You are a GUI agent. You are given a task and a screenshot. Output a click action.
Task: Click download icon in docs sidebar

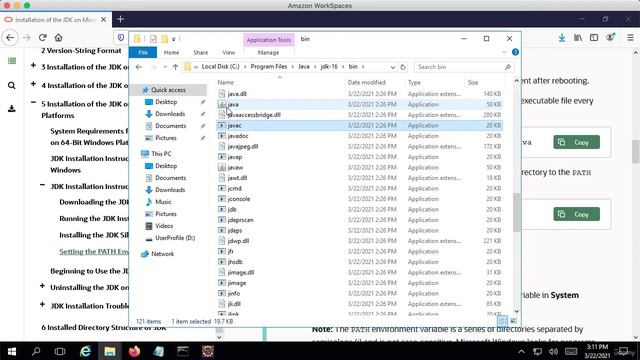12,109
